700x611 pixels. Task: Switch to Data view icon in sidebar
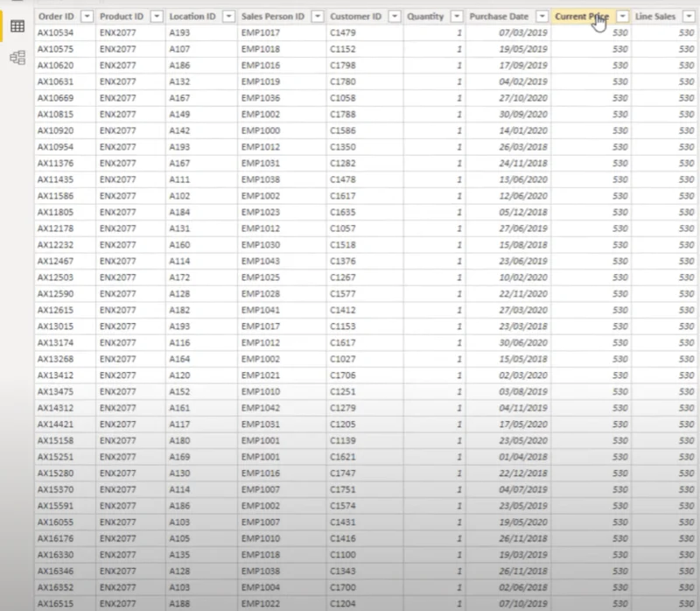pyautogui.click(x=17, y=26)
